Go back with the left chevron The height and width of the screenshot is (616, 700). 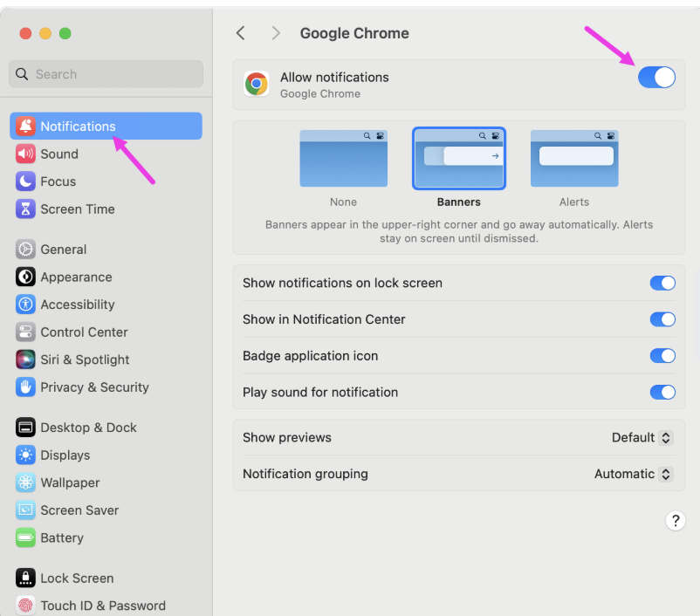pyautogui.click(x=241, y=33)
